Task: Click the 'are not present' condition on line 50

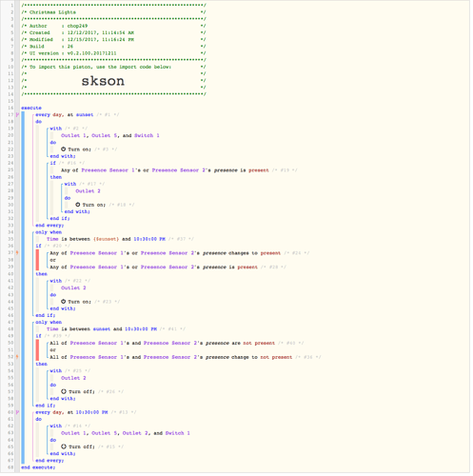Action: coord(162,343)
